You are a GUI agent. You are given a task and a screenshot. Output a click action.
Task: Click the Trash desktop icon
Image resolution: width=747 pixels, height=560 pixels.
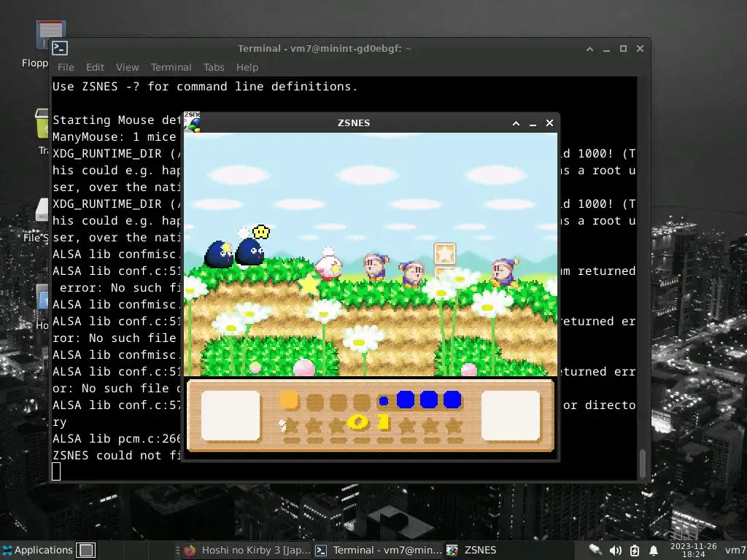42,124
